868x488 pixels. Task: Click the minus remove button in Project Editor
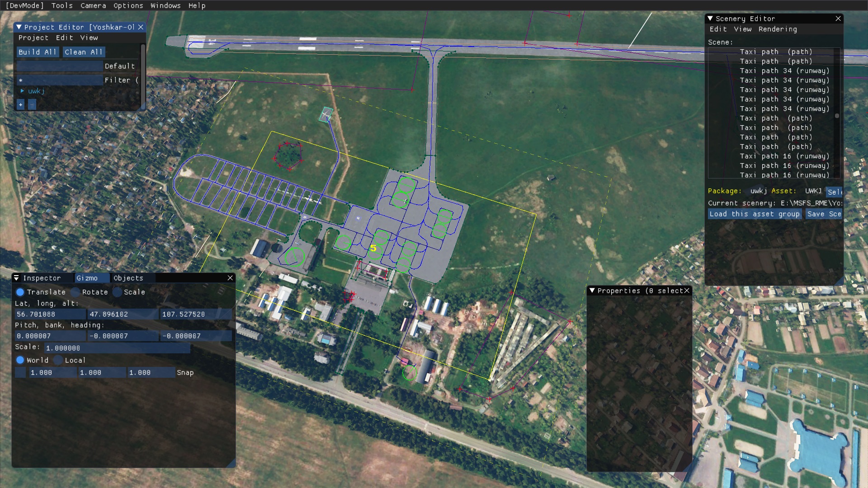point(32,104)
